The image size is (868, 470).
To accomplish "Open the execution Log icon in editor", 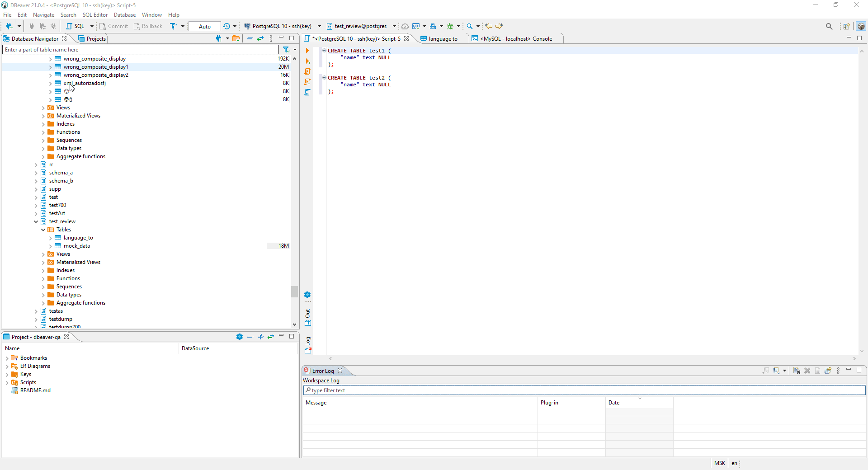I will (x=308, y=350).
